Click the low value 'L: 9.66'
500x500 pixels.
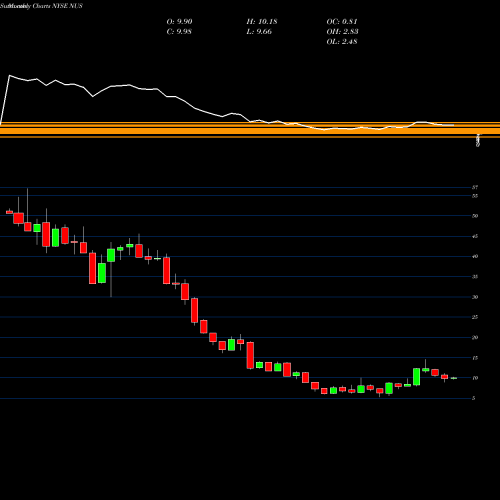pos(259,32)
